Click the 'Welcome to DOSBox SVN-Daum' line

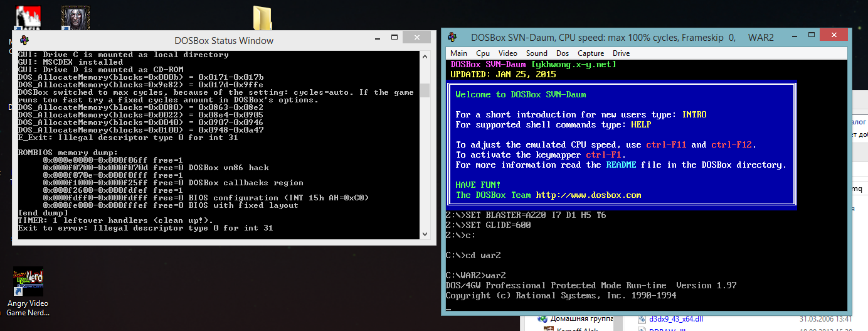tap(521, 94)
